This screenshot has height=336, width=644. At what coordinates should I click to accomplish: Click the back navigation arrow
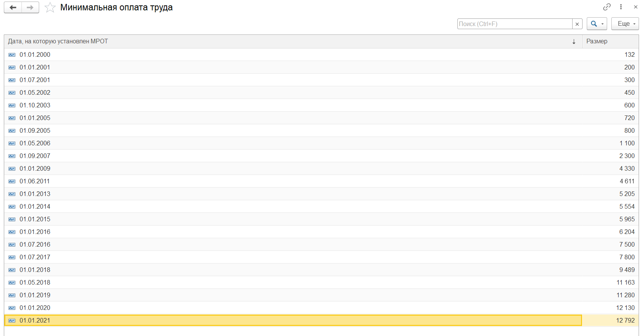coord(13,8)
